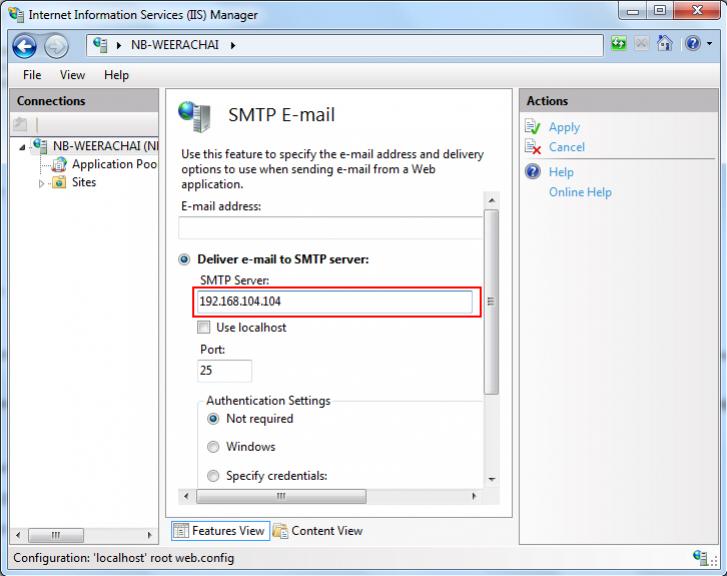Click into the E-mail address field
Image resolution: width=727 pixels, height=576 pixels.
click(331, 228)
